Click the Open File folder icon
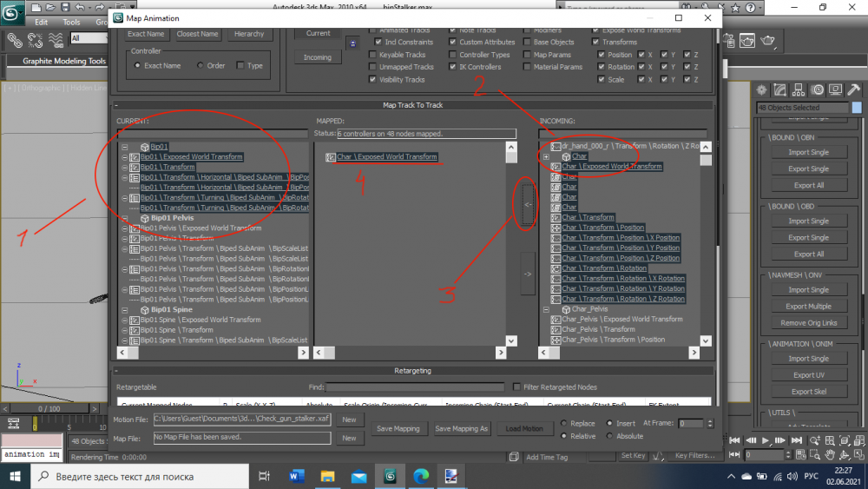The width and height of the screenshot is (868, 489). click(x=50, y=7)
